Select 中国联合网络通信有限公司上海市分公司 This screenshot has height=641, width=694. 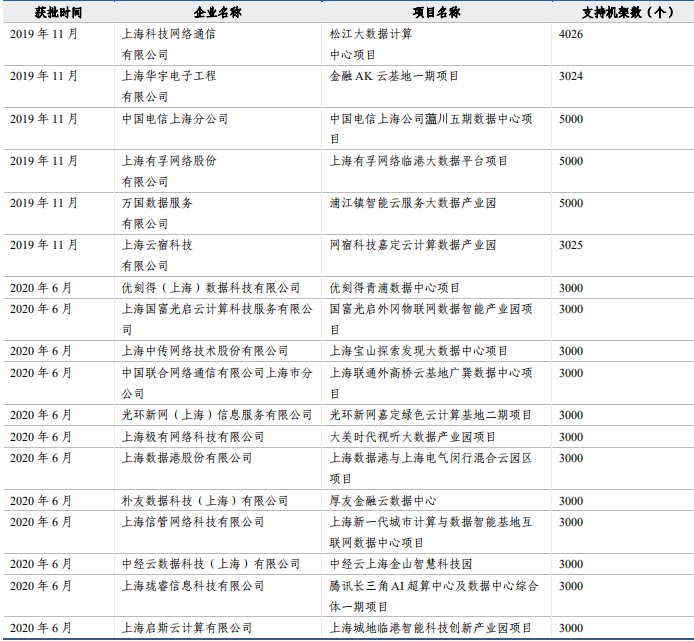[217, 383]
